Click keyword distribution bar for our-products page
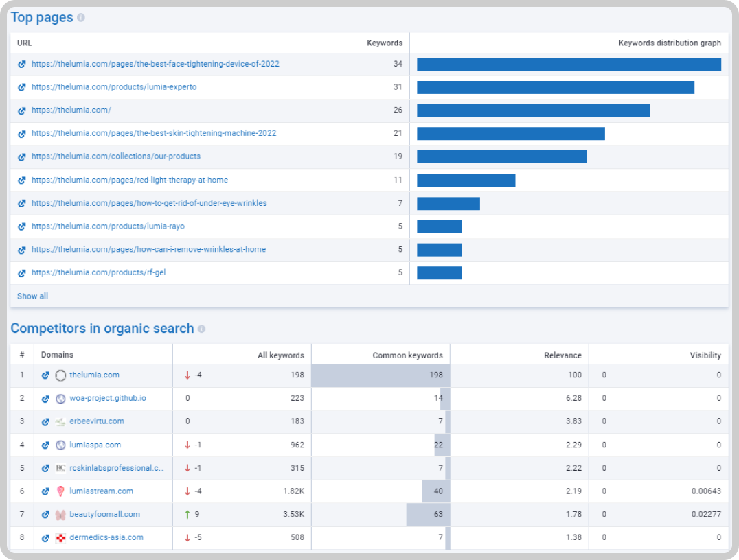The width and height of the screenshot is (739, 560). (502, 157)
